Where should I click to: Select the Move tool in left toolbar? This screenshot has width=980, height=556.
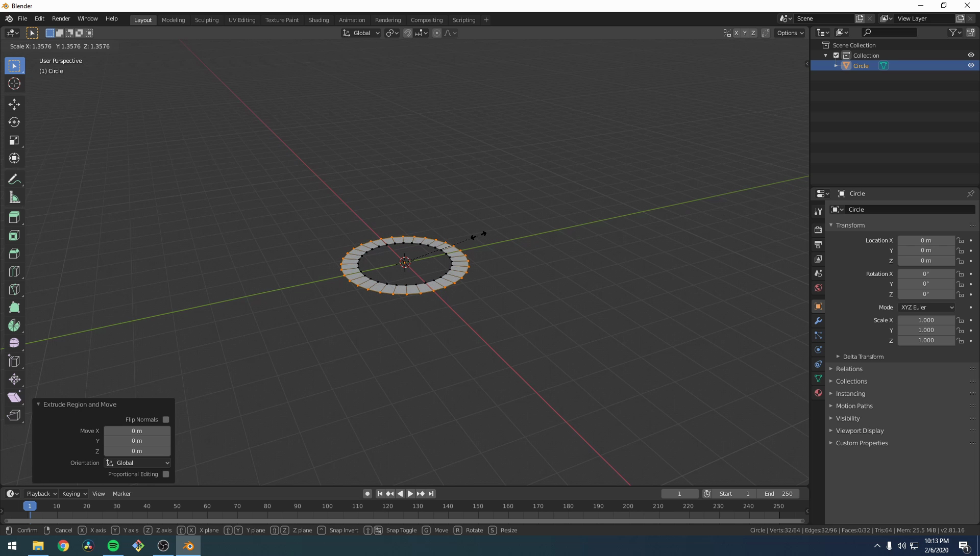pos(14,105)
